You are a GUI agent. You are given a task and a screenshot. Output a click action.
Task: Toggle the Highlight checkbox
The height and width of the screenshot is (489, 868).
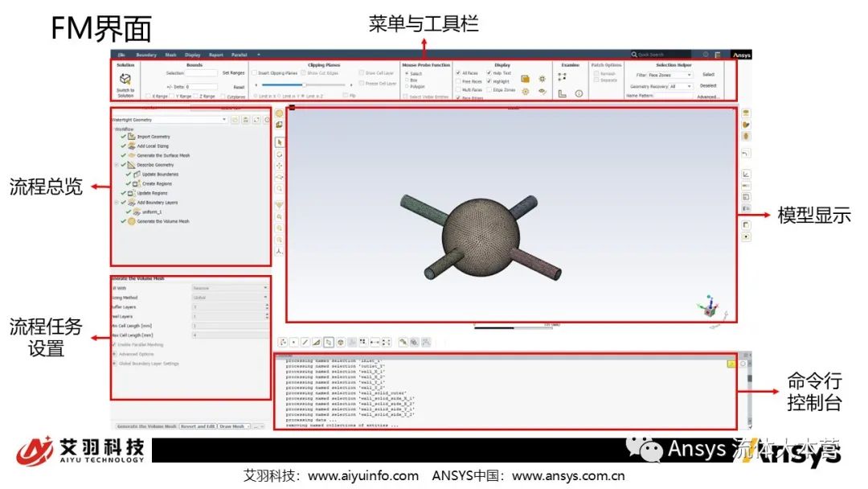click(x=489, y=81)
